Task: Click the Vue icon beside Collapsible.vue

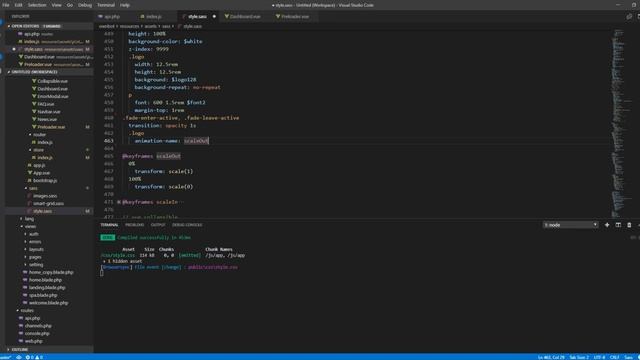Action: [x=34, y=81]
